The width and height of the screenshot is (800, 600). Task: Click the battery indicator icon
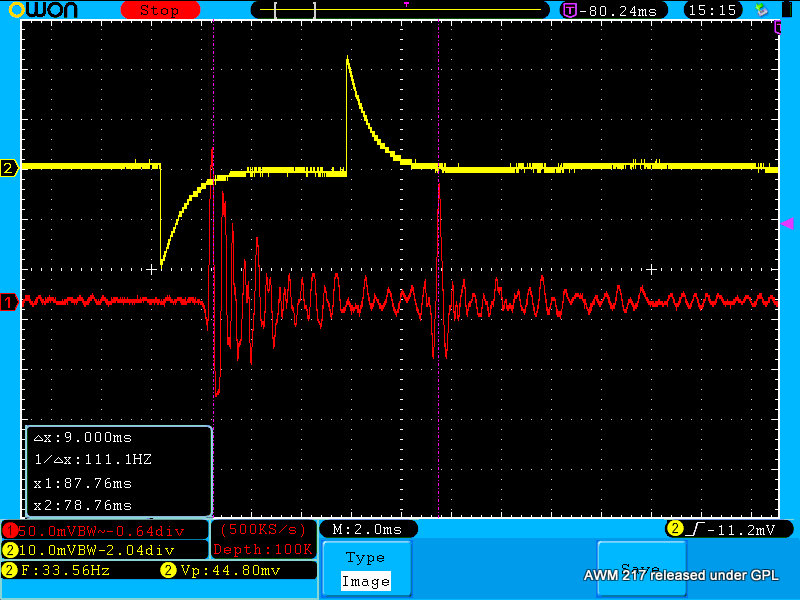[x=787, y=9]
